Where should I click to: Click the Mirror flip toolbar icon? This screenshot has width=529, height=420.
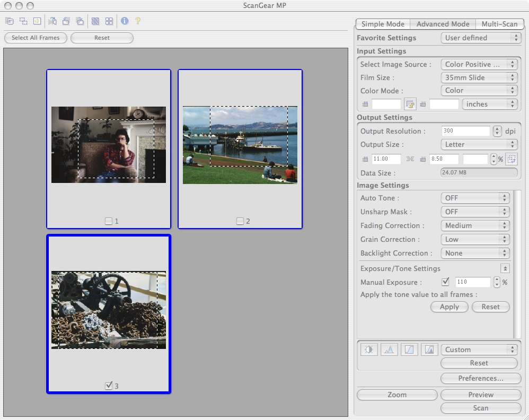(52, 21)
